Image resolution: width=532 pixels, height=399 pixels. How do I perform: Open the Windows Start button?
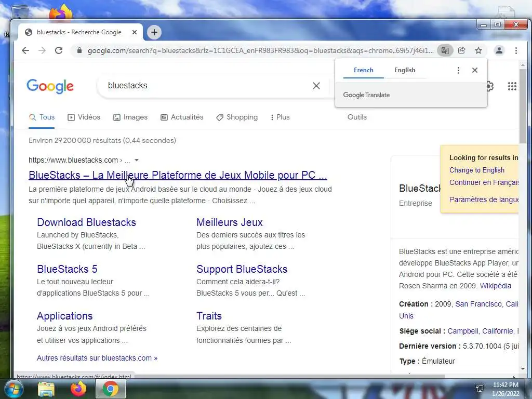pos(14,389)
